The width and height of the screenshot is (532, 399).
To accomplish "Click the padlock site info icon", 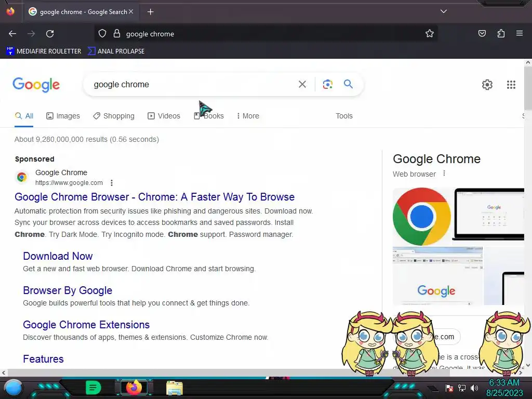I will 117,34.
